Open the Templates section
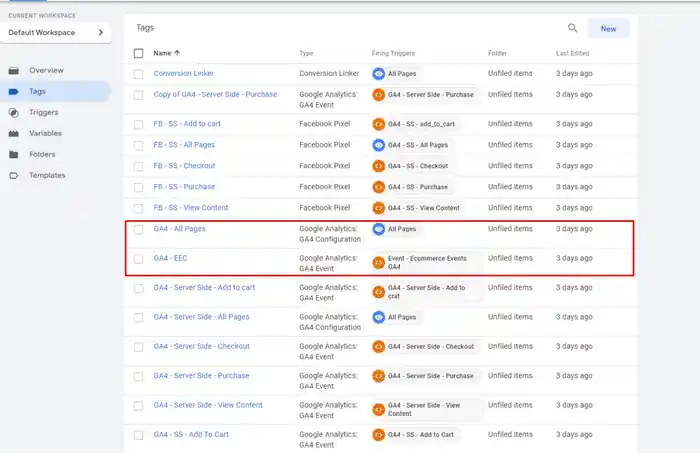 pyautogui.click(x=47, y=175)
